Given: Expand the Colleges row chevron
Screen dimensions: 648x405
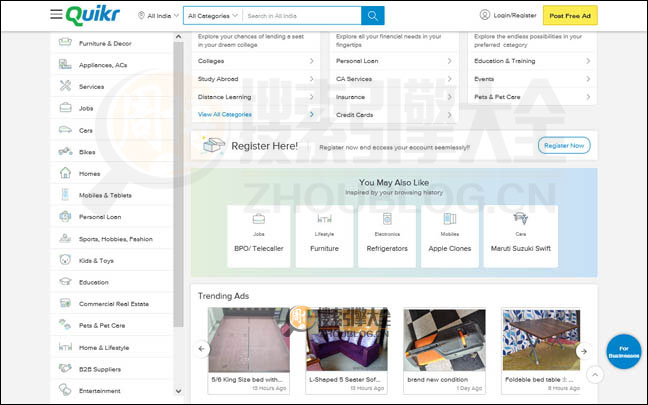Looking at the screenshot, I should click(312, 61).
